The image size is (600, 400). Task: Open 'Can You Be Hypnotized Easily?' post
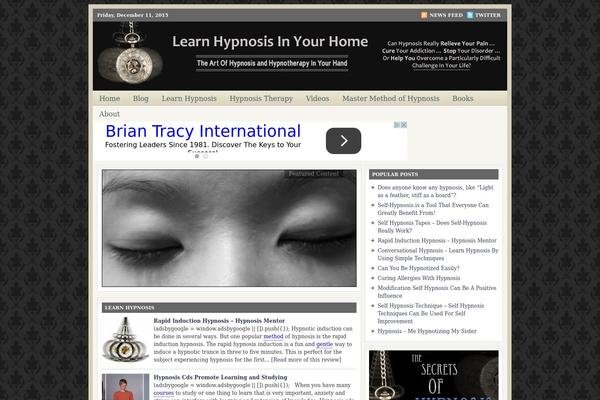pos(418,268)
